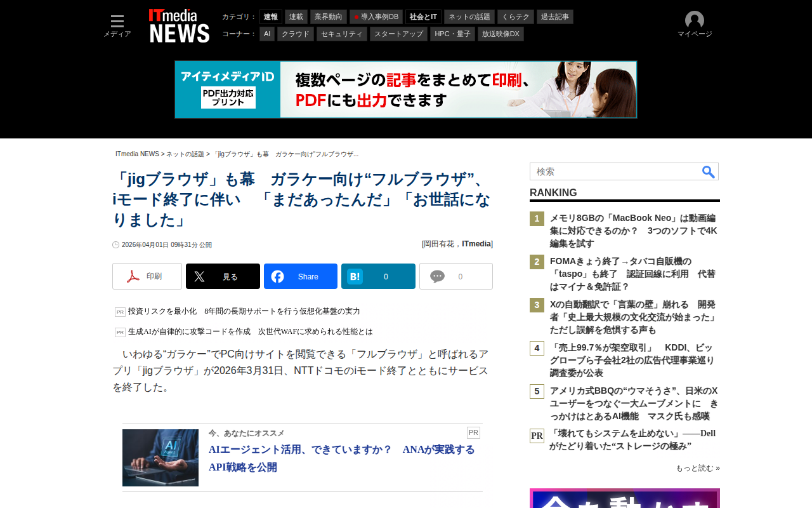Open ranking 3 Xの自動翻訳 article
The width and height of the screenshot is (812, 508).
click(x=634, y=317)
